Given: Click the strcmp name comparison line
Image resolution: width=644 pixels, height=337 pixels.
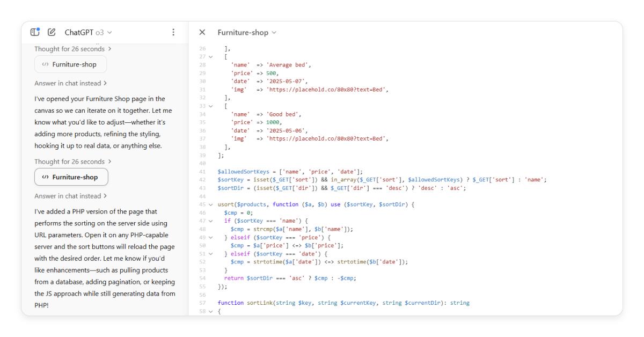Looking at the screenshot, I should tap(292, 229).
